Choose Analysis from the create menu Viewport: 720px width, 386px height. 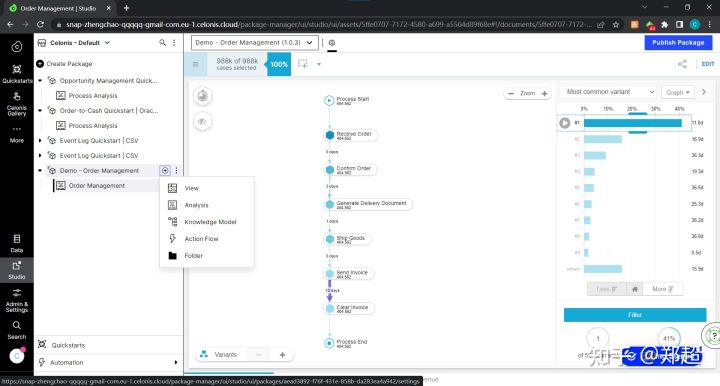tap(207, 205)
